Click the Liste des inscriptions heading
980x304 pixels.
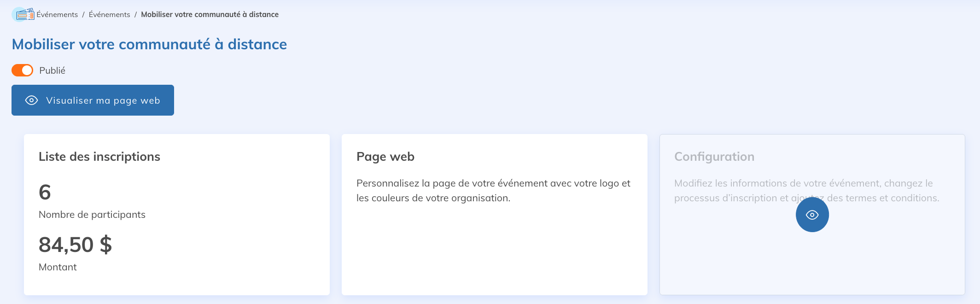99,157
